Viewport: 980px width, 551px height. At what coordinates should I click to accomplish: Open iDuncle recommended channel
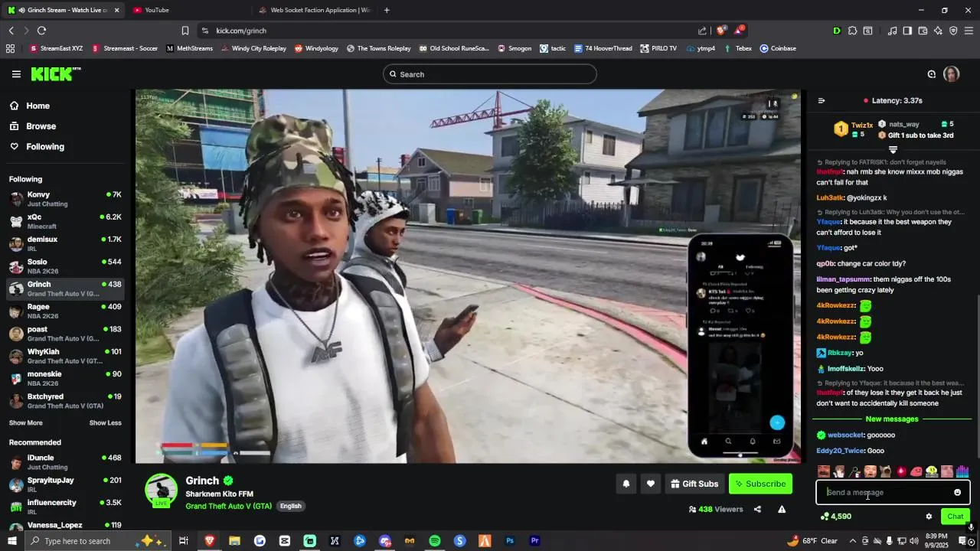click(x=65, y=462)
